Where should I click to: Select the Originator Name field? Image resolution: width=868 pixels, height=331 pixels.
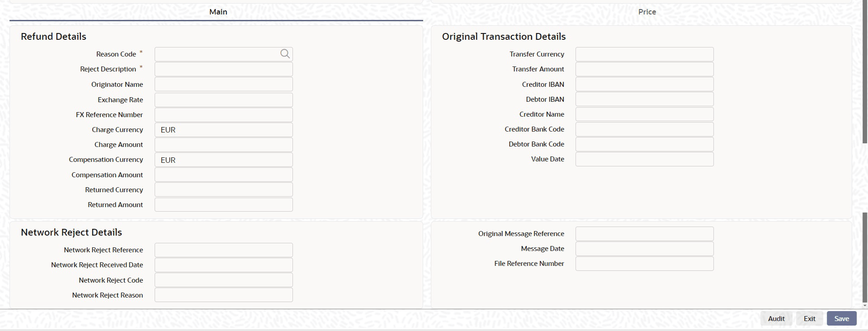pyautogui.click(x=224, y=84)
